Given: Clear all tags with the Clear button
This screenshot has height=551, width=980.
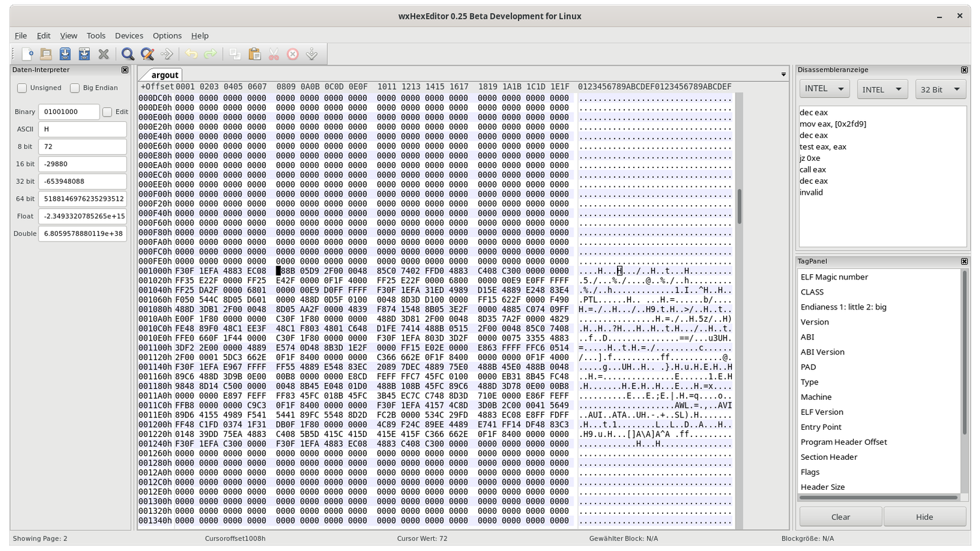Looking at the screenshot, I should coord(840,516).
